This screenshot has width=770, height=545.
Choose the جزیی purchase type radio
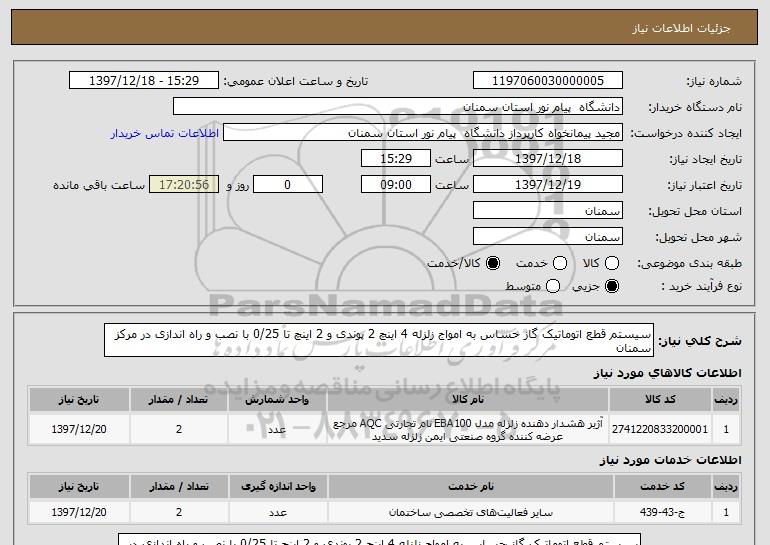[x=612, y=286]
